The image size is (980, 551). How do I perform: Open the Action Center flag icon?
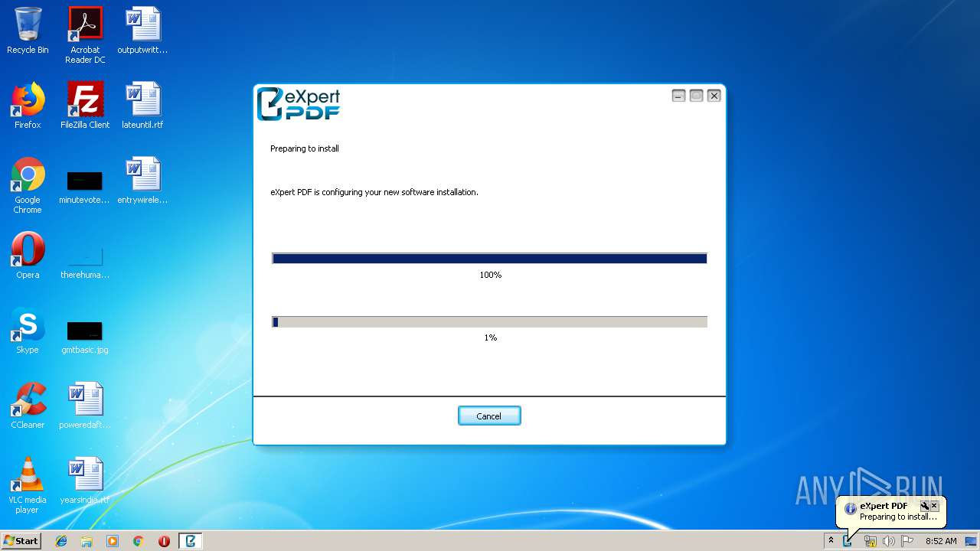pyautogui.click(x=907, y=541)
